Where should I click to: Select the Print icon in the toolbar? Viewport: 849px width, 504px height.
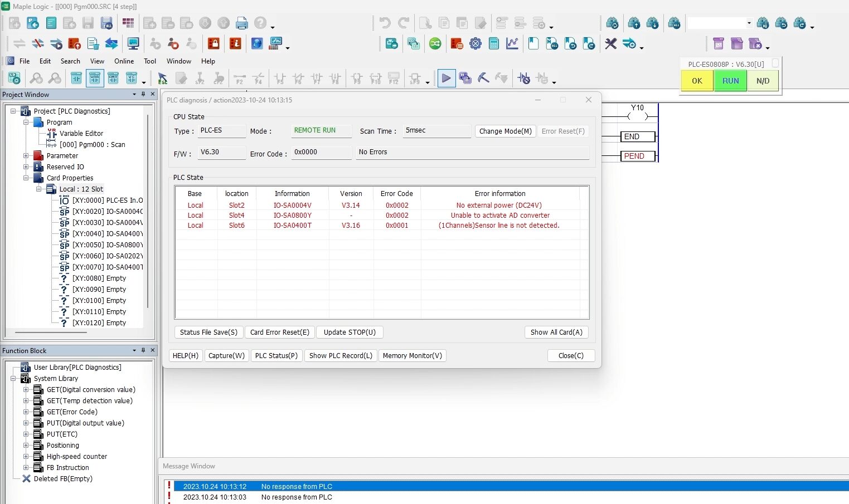point(242,23)
